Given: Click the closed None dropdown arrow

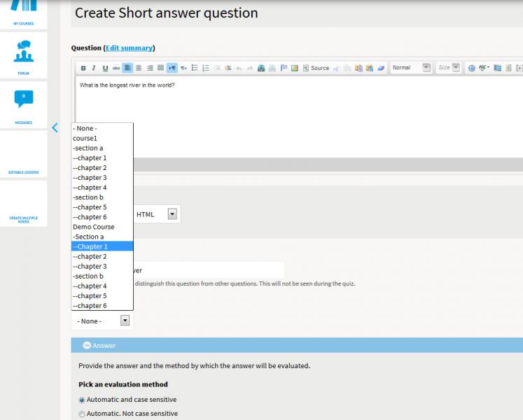Looking at the screenshot, I should point(125,321).
